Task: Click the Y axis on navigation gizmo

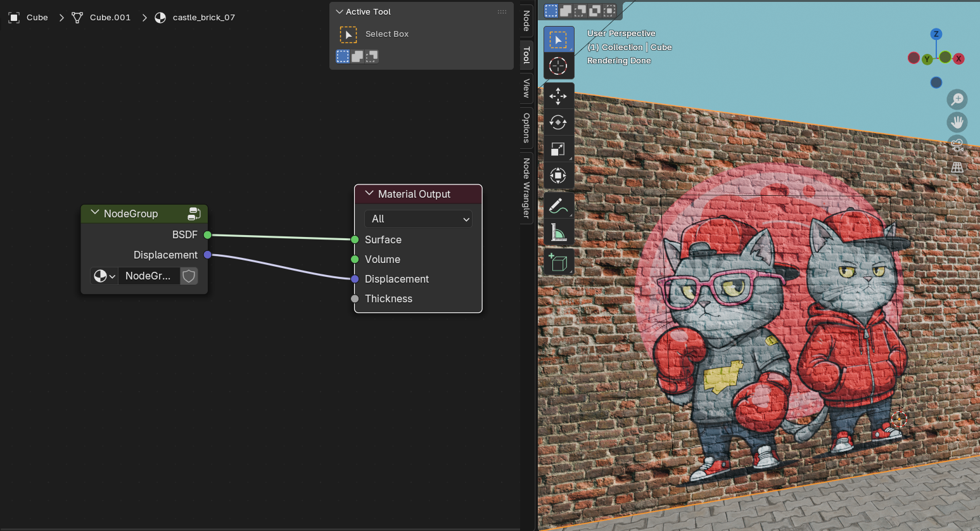Action: [x=927, y=60]
